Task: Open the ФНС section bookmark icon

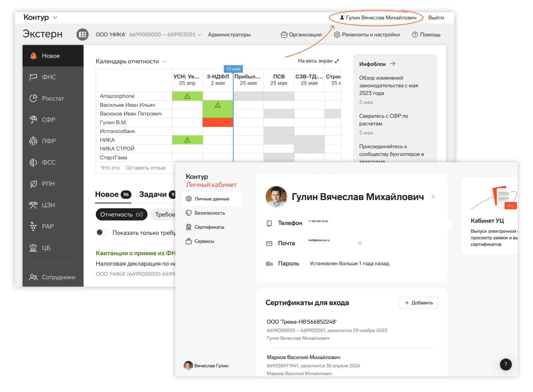Action: [x=33, y=77]
